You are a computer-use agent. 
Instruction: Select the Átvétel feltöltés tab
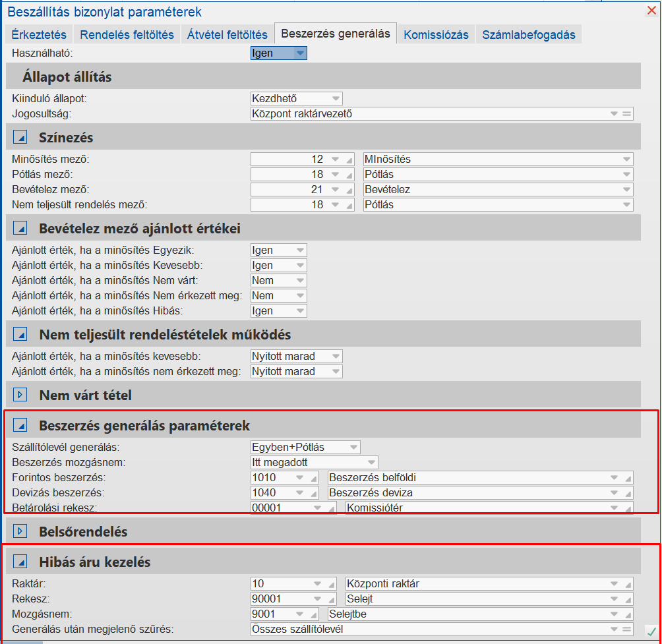point(227,34)
